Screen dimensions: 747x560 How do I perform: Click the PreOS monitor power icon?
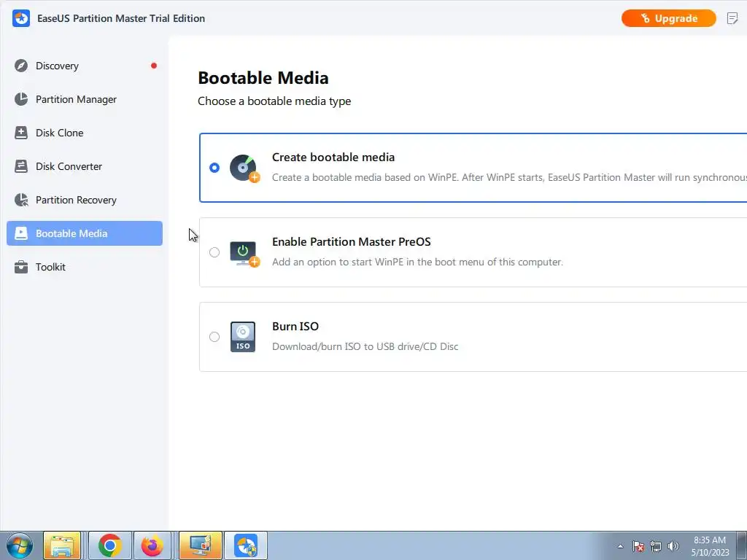(x=244, y=253)
